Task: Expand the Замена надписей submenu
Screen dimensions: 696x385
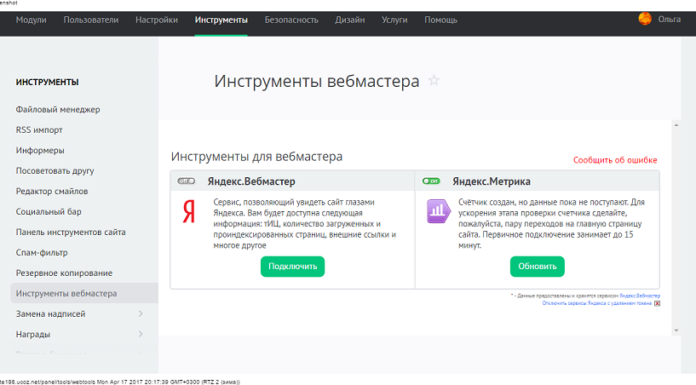Action: [140, 314]
